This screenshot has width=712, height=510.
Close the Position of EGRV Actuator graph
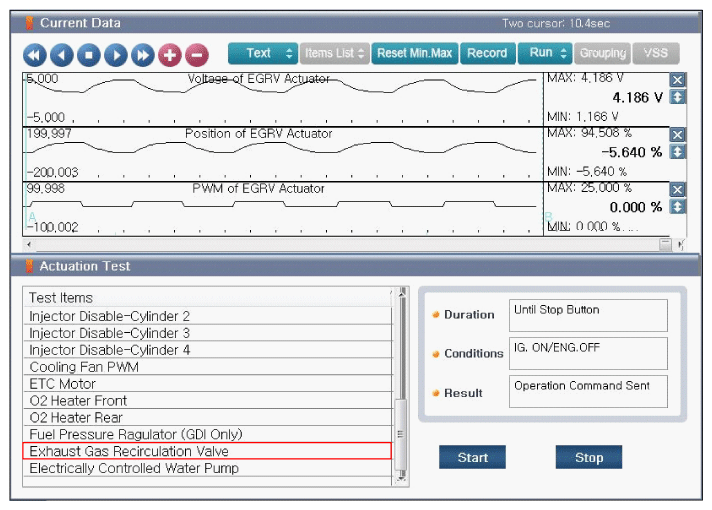point(677,135)
